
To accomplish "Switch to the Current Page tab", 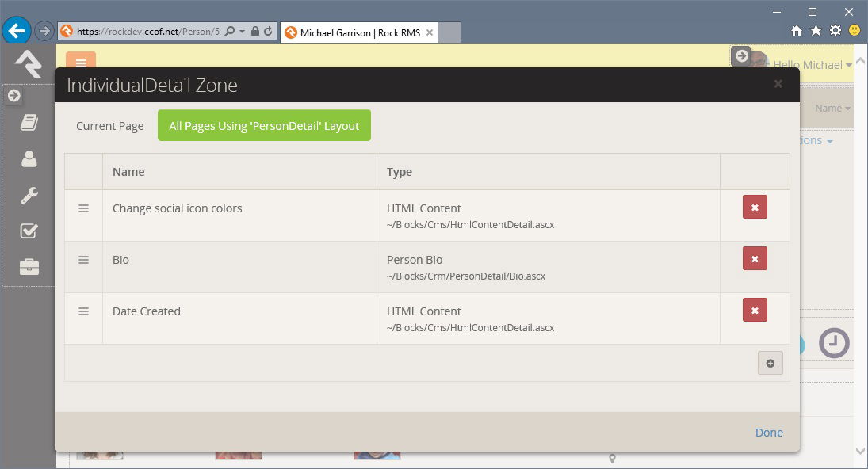I will 110,126.
